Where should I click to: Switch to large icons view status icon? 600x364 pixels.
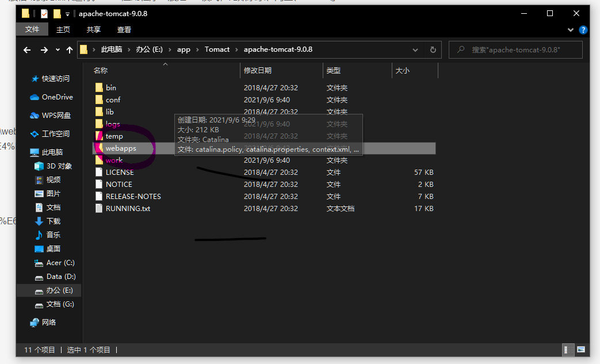[581, 350]
